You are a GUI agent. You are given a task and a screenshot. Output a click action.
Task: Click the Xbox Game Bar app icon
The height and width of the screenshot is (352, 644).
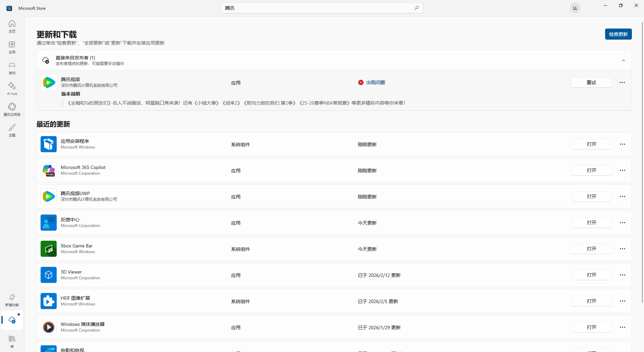point(49,249)
